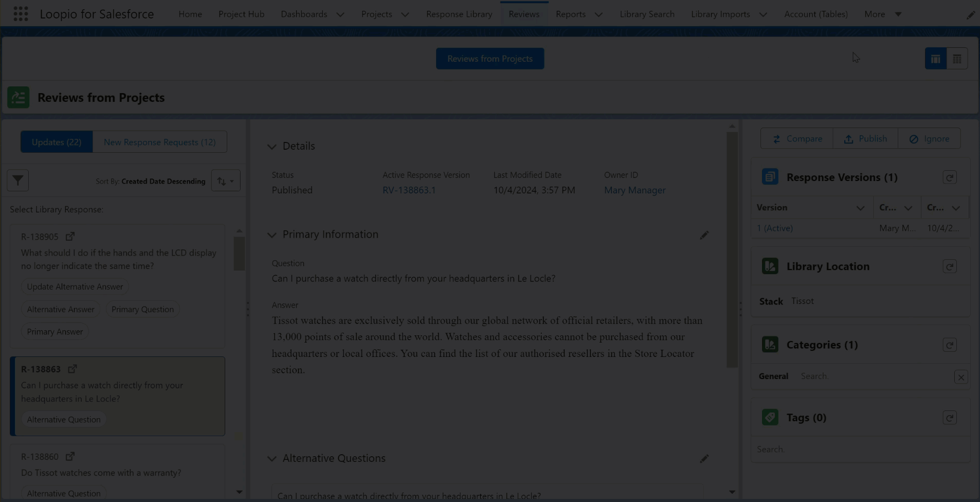
Task: Open the Library Search tab
Action: click(x=647, y=14)
